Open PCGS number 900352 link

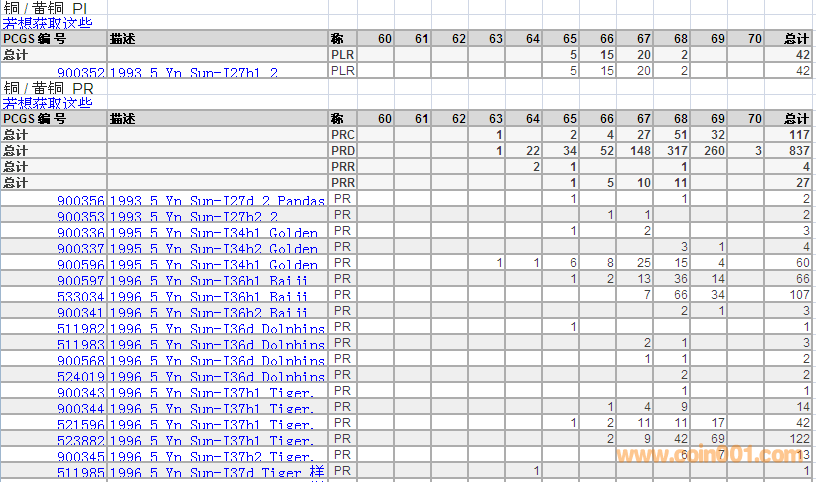[80, 72]
